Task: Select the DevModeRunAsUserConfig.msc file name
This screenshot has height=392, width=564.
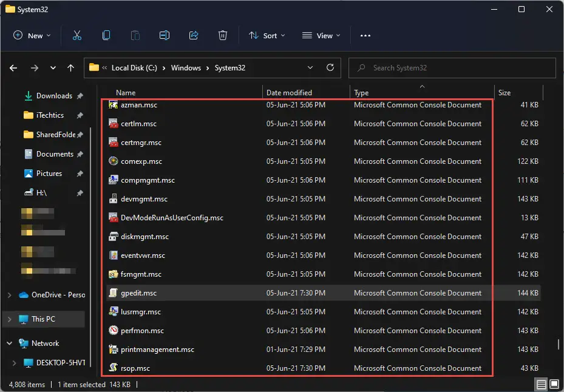Action: click(x=172, y=218)
